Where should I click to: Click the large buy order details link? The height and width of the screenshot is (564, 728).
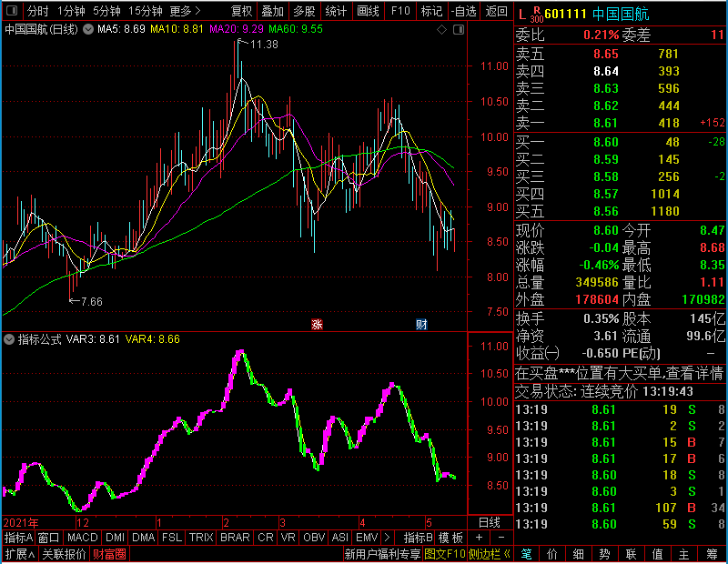[620, 373]
